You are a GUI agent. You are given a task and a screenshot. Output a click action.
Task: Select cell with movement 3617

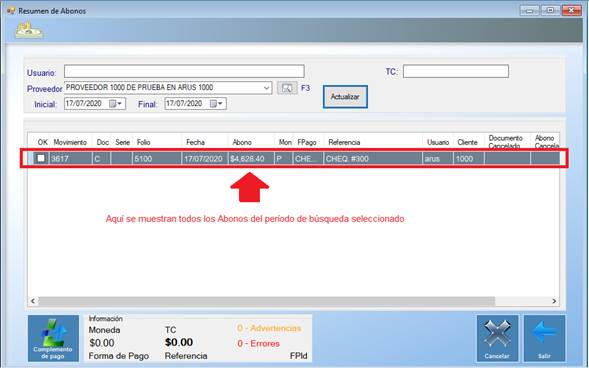71,158
